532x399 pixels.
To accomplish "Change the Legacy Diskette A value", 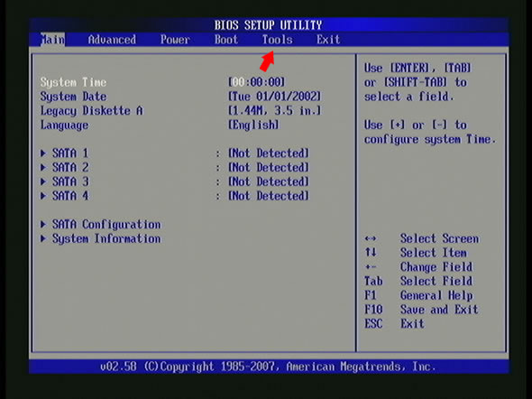I will [x=274, y=111].
